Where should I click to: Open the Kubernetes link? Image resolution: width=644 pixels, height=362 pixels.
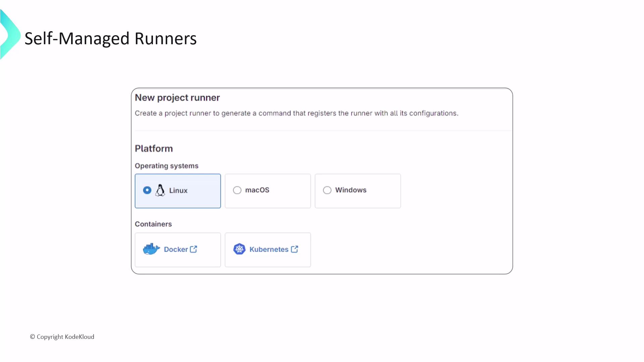(269, 249)
